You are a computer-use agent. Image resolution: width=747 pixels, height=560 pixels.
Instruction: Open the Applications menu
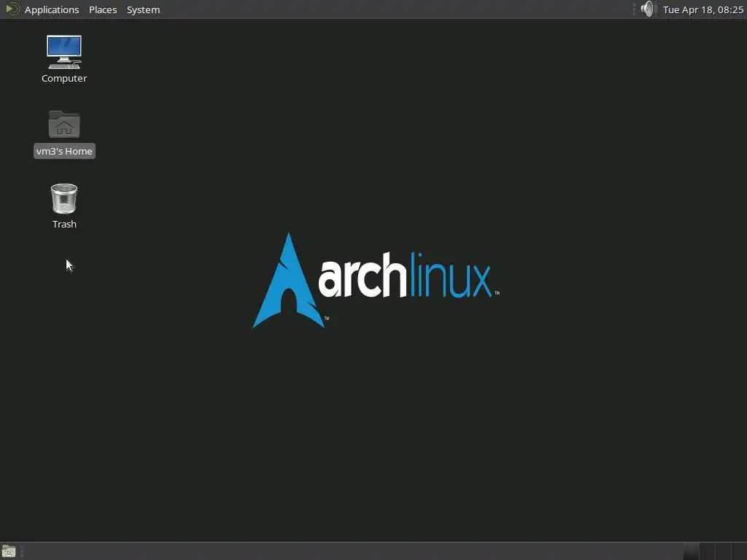(52, 9)
